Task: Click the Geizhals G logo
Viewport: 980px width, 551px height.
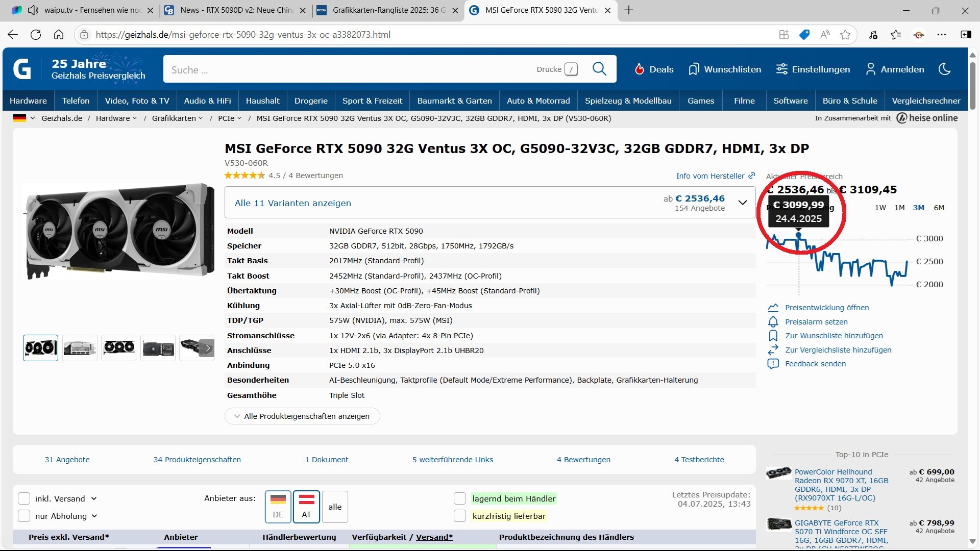Action: (22, 69)
